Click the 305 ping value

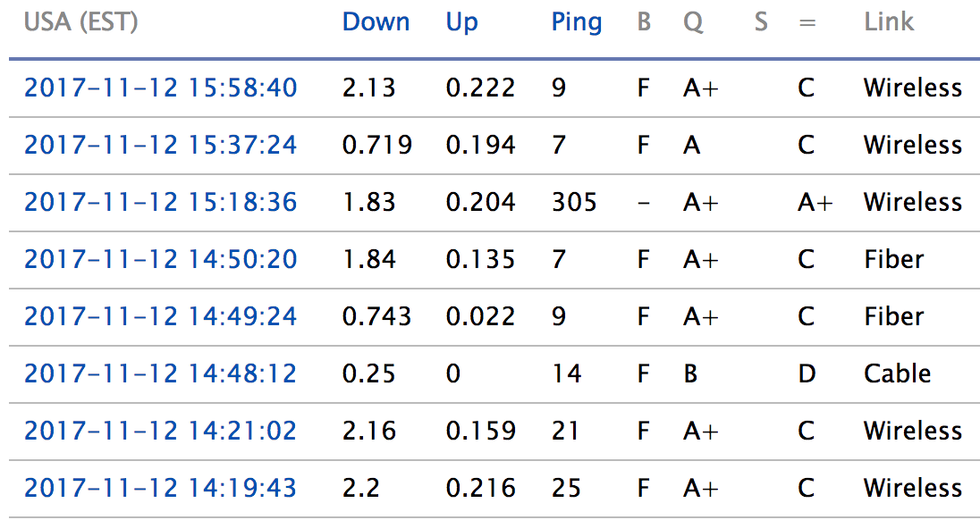[574, 202]
